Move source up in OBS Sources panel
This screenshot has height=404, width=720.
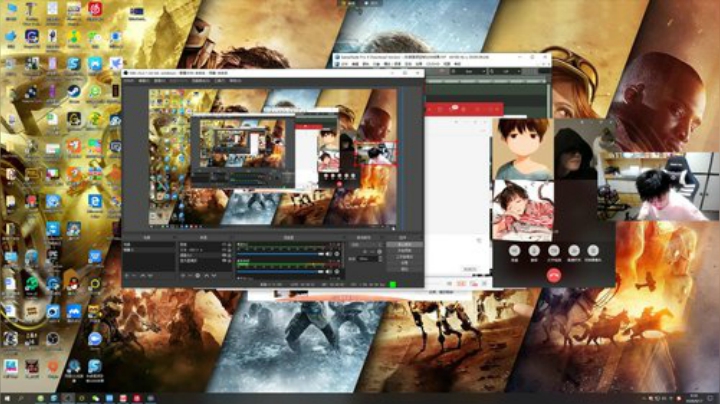[x=207, y=275]
